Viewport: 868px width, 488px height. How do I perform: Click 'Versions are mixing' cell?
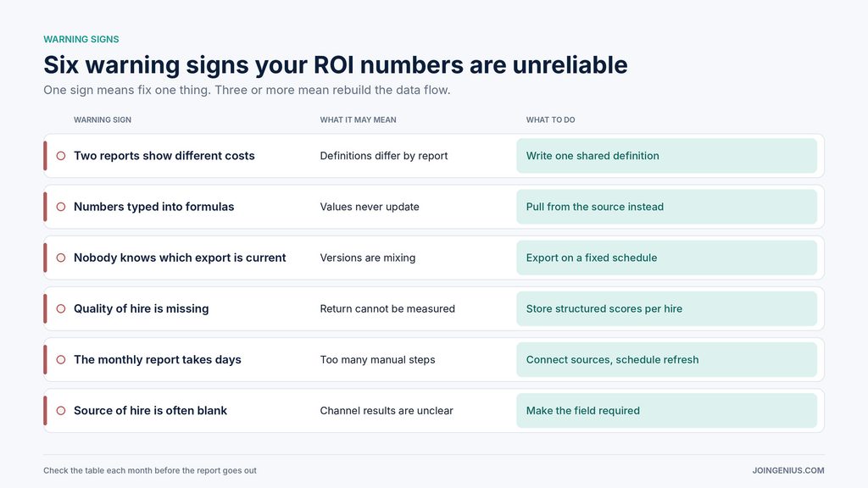point(368,258)
